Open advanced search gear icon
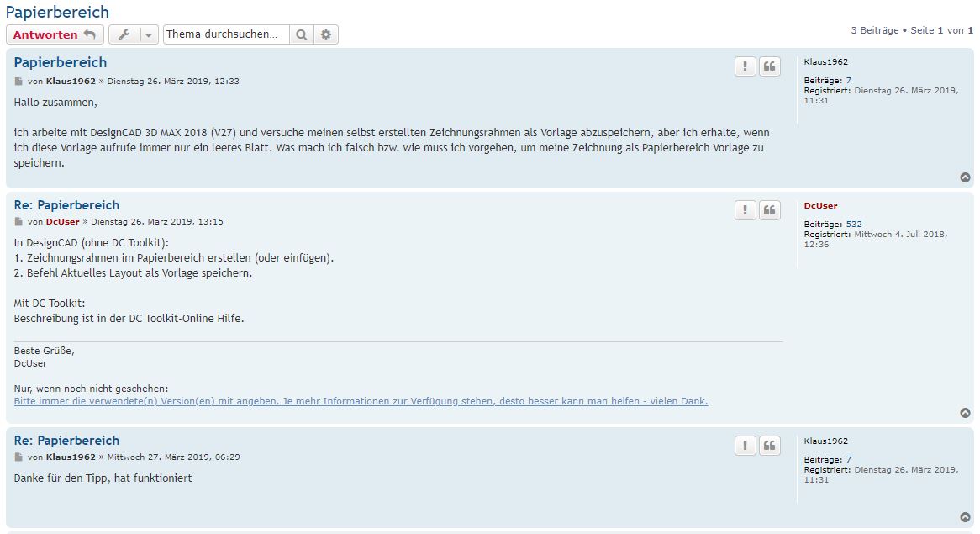This screenshot has width=980, height=534. [326, 34]
